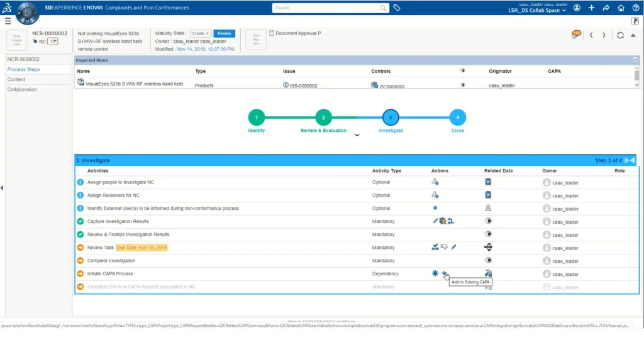
Task: Collapse the Impacted Items panel
Action: (x=635, y=60)
